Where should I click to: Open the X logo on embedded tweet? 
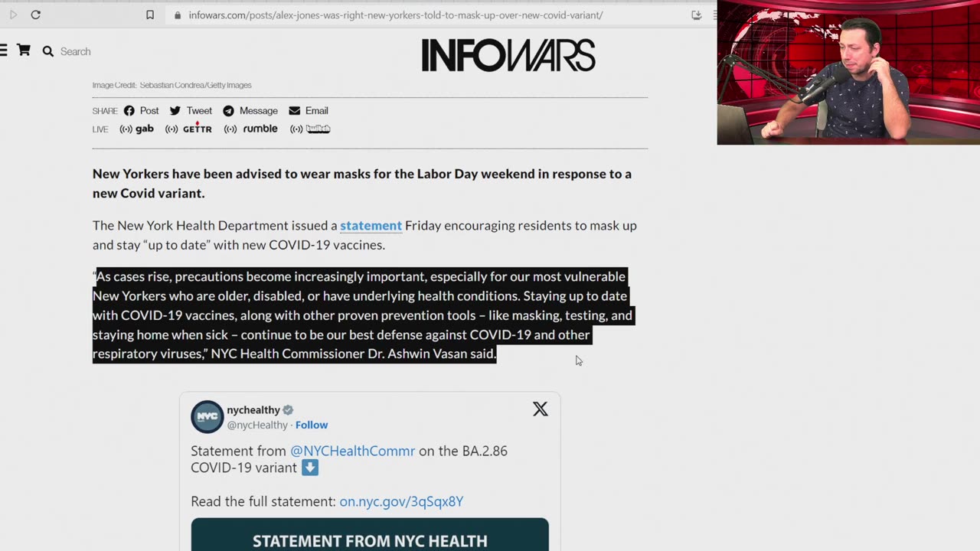click(x=541, y=409)
